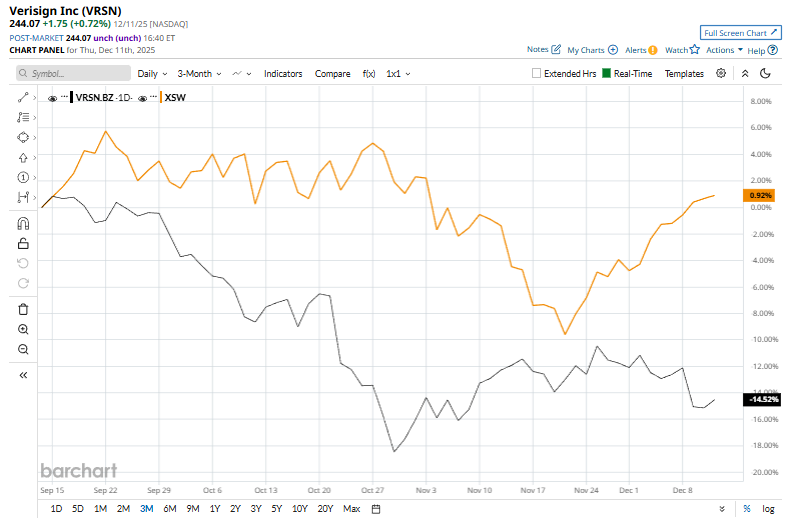Image resolution: width=785 pixels, height=523 pixels.
Task: Open Full Screen Chart
Action: pyautogui.click(x=740, y=33)
